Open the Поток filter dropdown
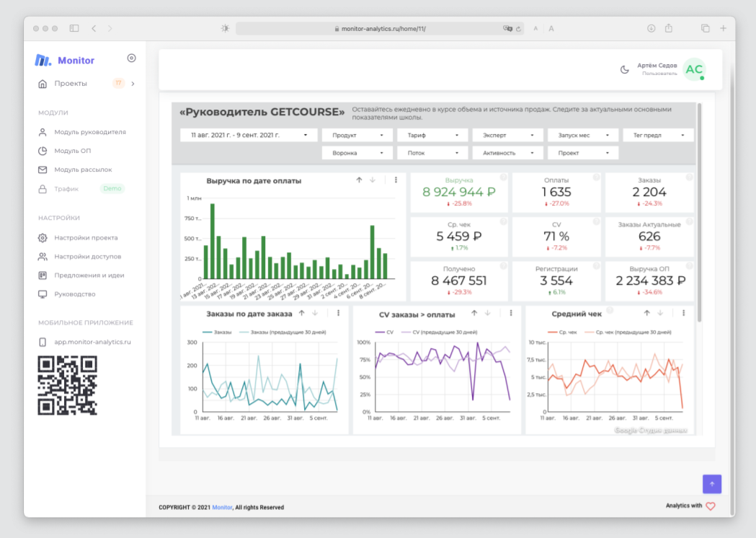This screenshot has height=538, width=756. (x=432, y=153)
